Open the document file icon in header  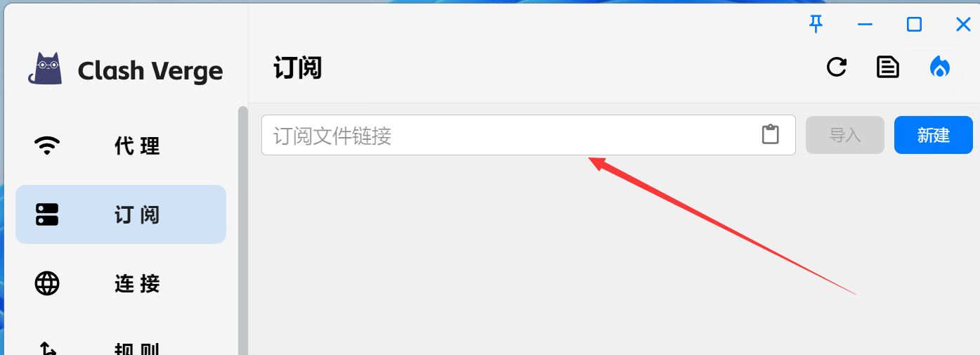tap(888, 67)
